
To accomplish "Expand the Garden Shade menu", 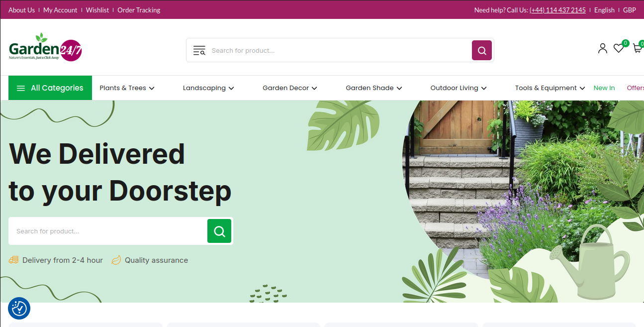I will coord(374,88).
